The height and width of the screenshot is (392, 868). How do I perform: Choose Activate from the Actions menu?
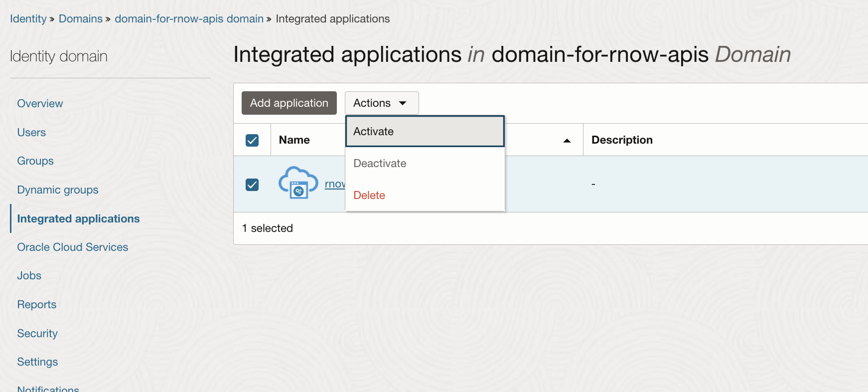point(425,131)
